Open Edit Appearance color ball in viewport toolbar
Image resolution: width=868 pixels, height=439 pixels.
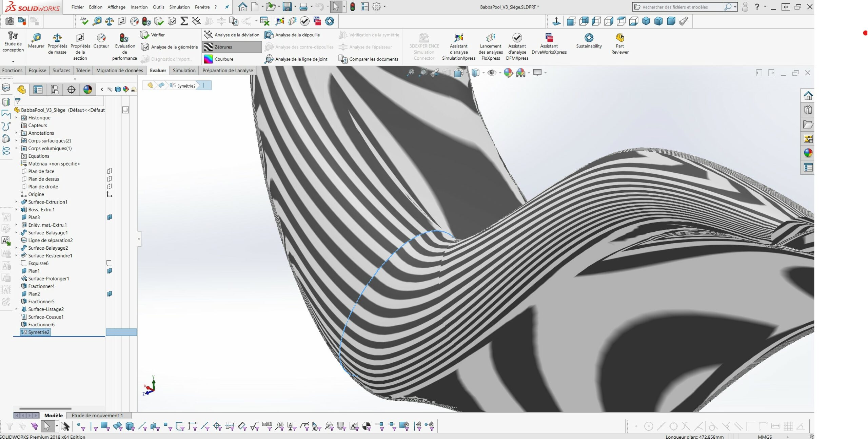click(508, 73)
